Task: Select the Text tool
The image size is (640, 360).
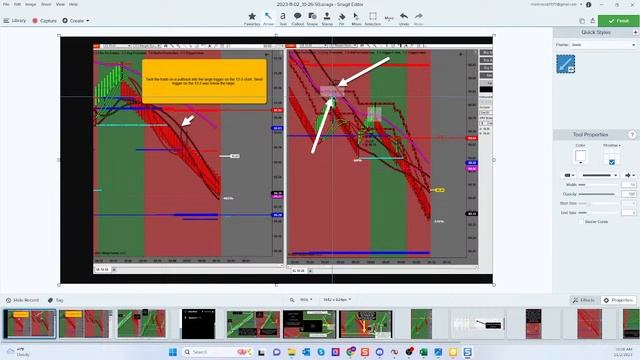Action: click(283, 19)
